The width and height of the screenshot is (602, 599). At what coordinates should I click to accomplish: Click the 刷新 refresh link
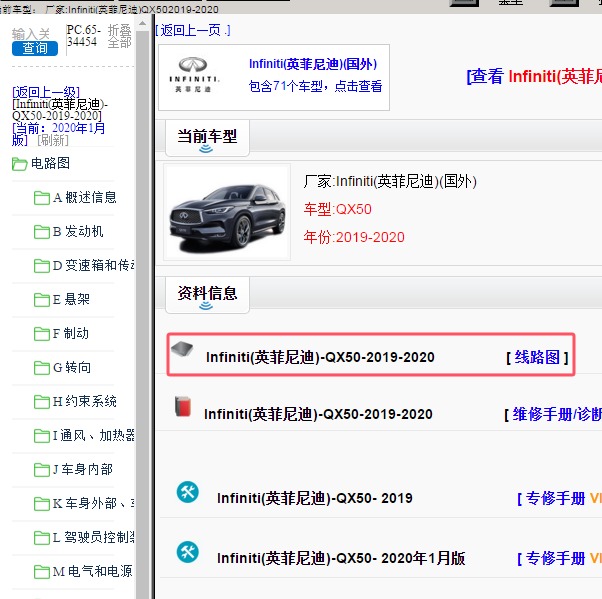pos(53,140)
